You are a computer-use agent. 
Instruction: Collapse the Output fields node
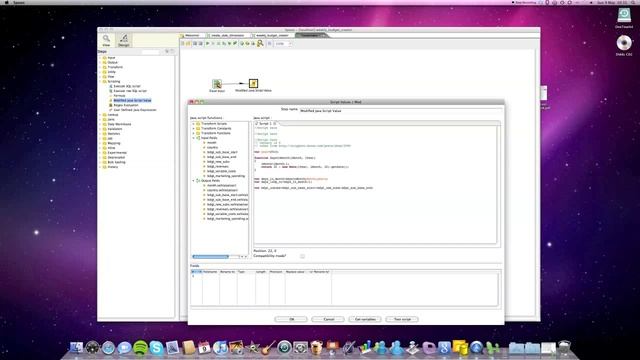(x=193, y=180)
